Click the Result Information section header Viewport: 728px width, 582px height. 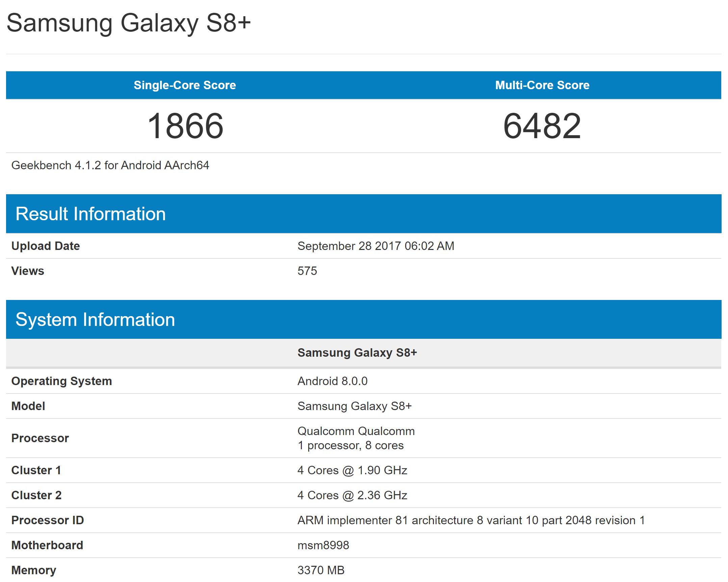point(90,213)
